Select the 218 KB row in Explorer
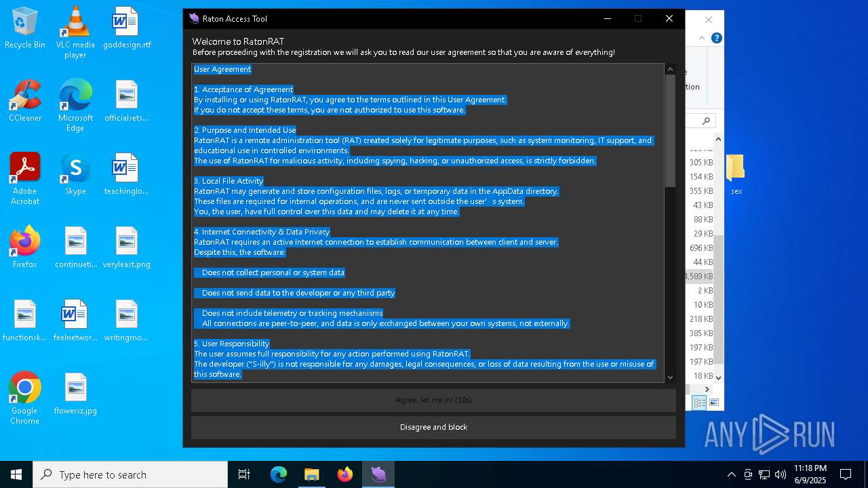This screenshot has width=868, height=488. point(700,319)
